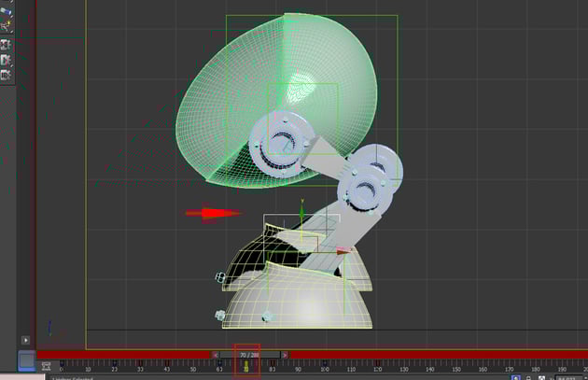Viewport: 588px width, 380px height.
Task: Open the Mini Curve Editor icon beside the trackbar
Action: [x=46, y=366]
